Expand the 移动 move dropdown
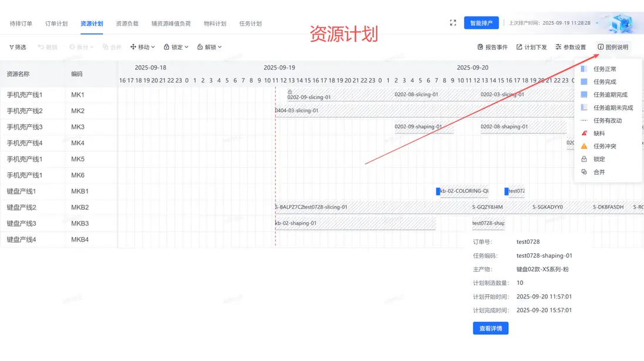644x361 pixels. (x=143, y=47)
